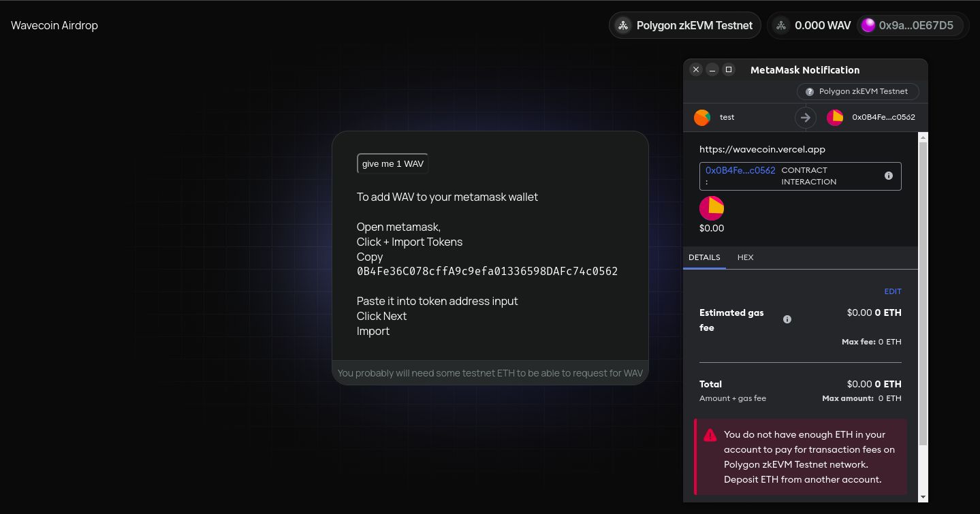The image size is (980, 514).
Task: Open the blue 0x0B4Fe...c0562 contract link
Action: [x=740, y=170]
